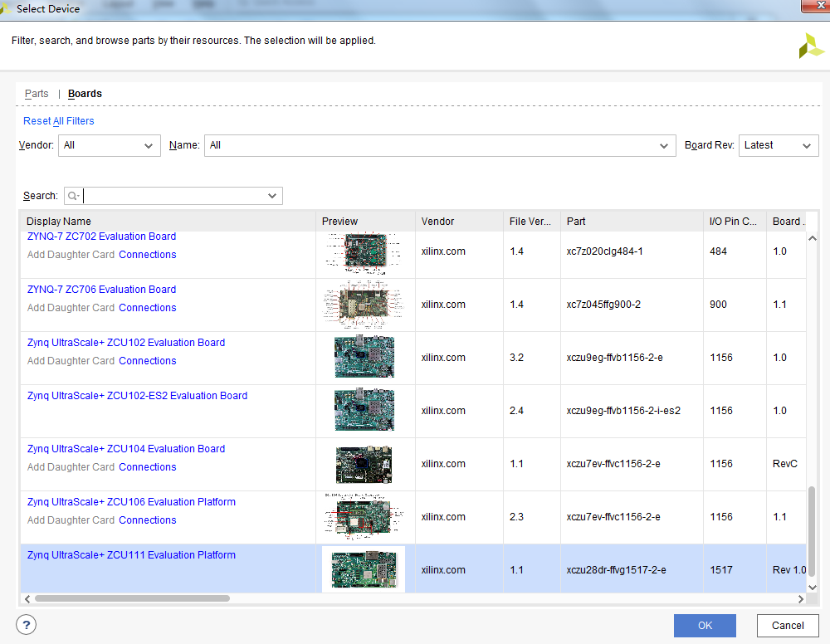This screenshot has height=644, width=830.
Task: Click ZCU104 board preview thumbnail
Action: (x=364, y=464)
